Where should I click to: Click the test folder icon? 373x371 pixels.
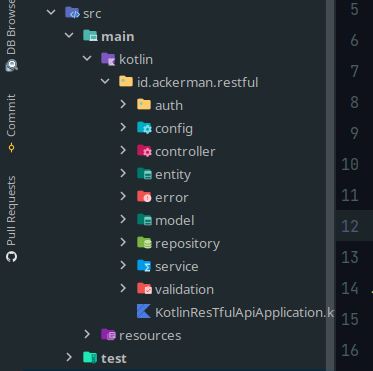coord(90,358)
